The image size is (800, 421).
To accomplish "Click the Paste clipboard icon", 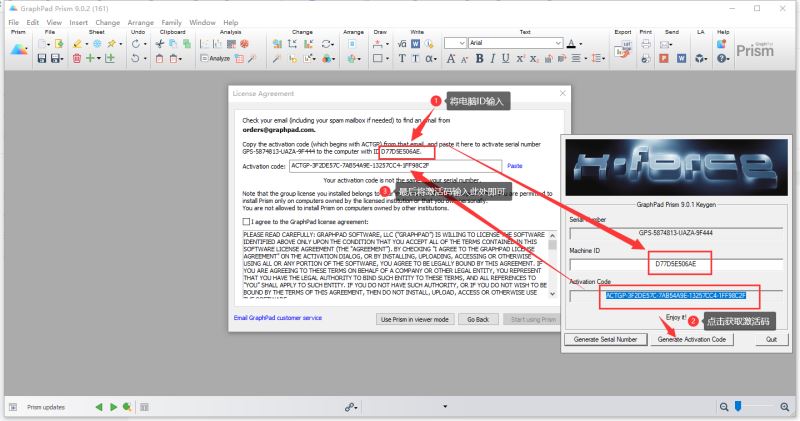I will coord(160,59).
